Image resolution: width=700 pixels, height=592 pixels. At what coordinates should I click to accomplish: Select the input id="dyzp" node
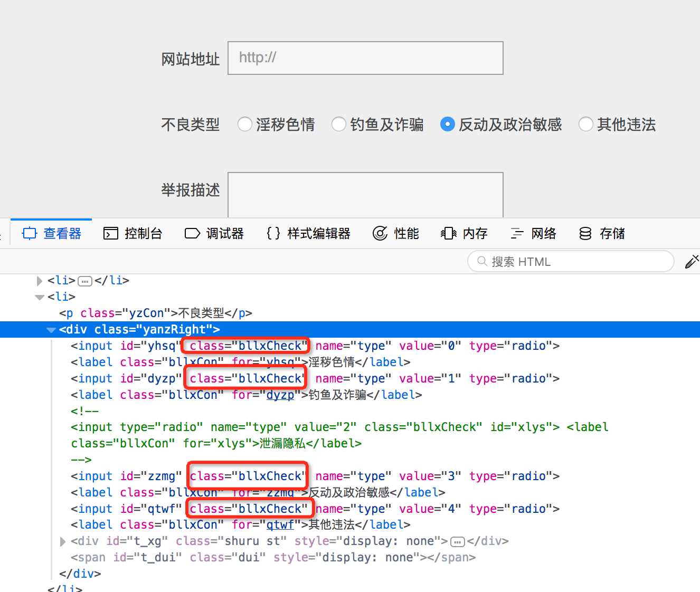click(315, 379)
